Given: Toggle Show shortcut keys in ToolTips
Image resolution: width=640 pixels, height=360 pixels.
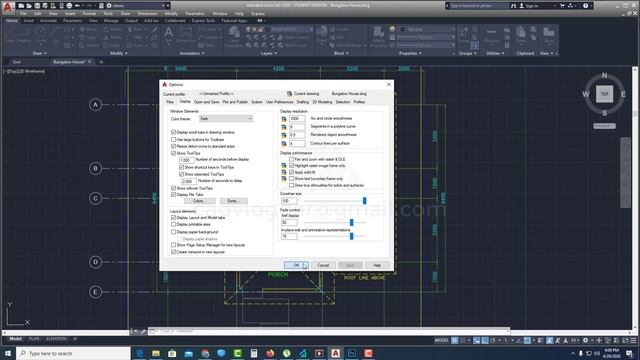Looking at the screenshot, I should [x=182, y=167].
